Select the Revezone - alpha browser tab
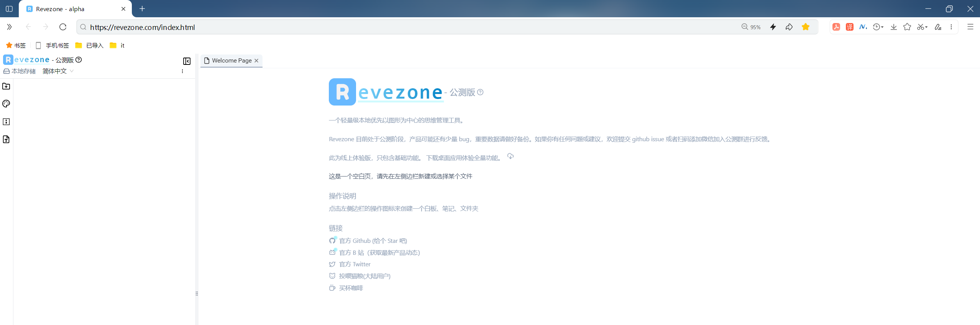 75,9
